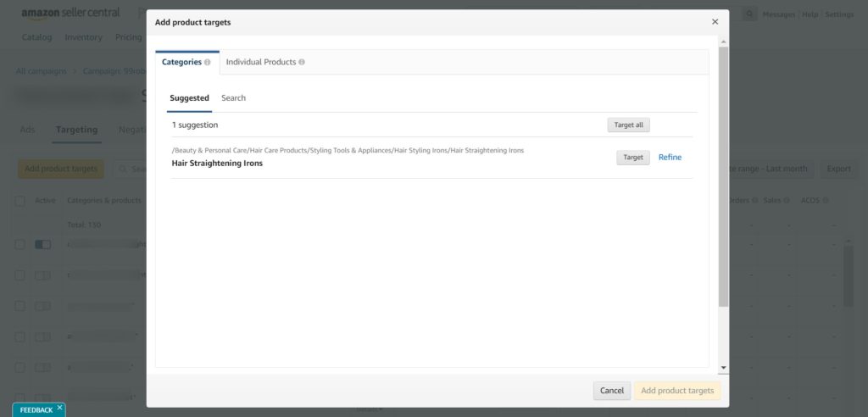Image resolution: width=868 pixels, height=417 pixels.
Task: Toggle the select-all checkbox in table header
Action: 20,201
